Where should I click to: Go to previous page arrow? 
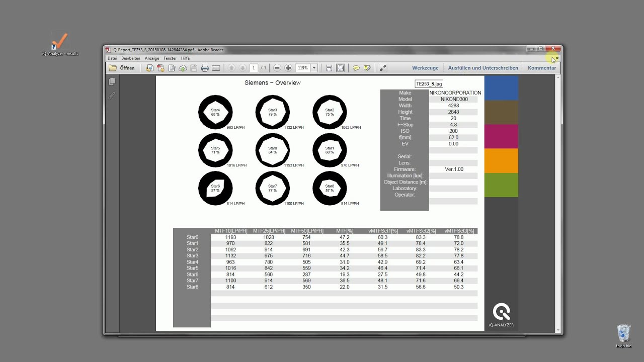click(231, 68)
